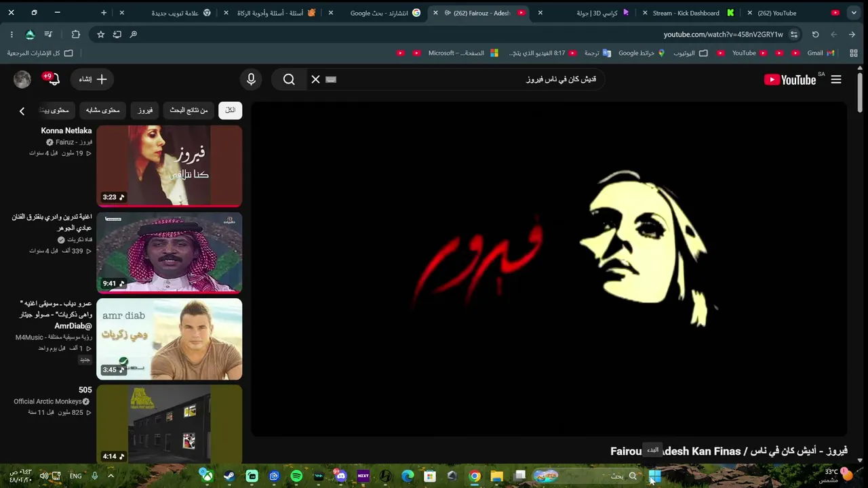Click the 505 video title
Viewport: 868px width, 488px height.
[85, 390]
